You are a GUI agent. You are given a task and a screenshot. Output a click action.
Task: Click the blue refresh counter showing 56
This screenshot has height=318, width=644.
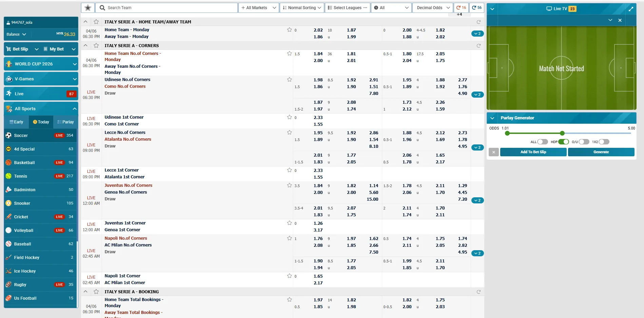click(x=477, y=7)
